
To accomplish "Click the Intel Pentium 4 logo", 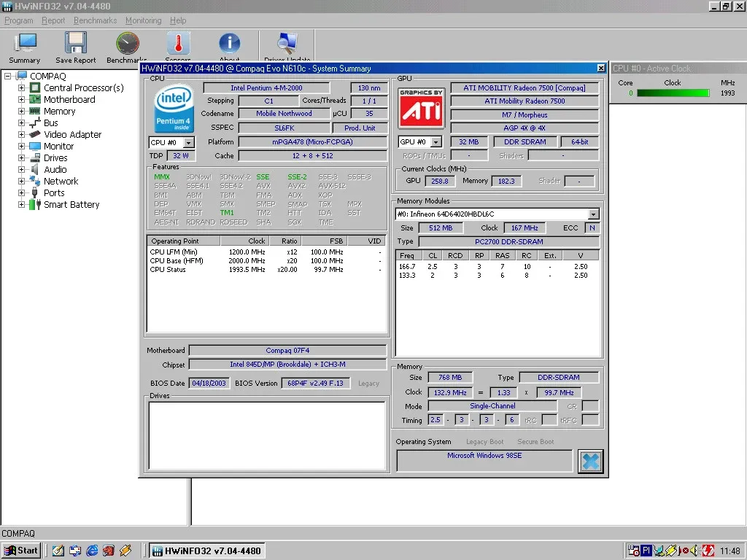I will pyautogui.click(x=174, y=109).
